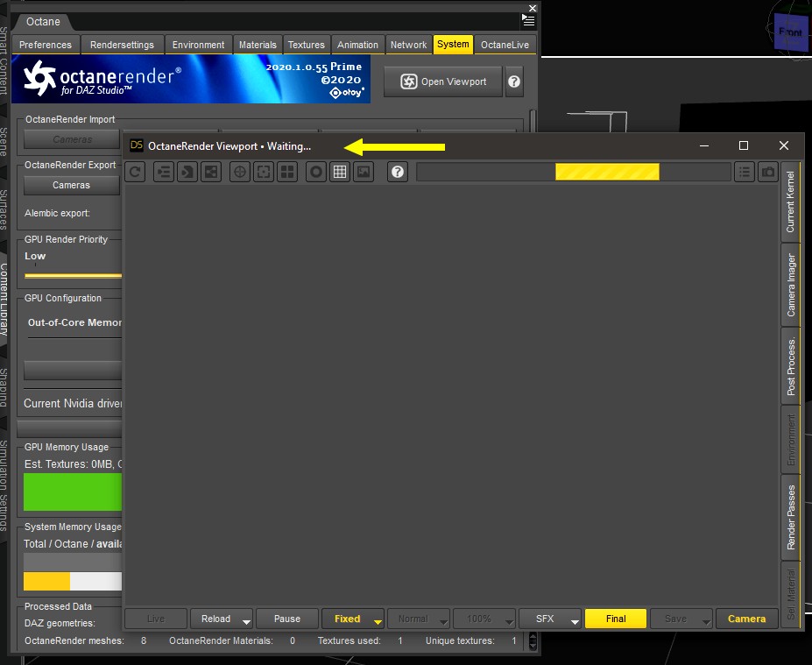Click Cameras under OctaneRender Export
Viewport: 812px width, 665px height.
(x=72, y=185)
